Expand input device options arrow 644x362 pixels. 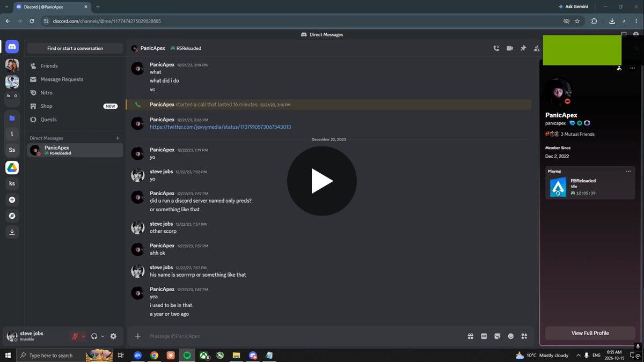tap(83, 336)
